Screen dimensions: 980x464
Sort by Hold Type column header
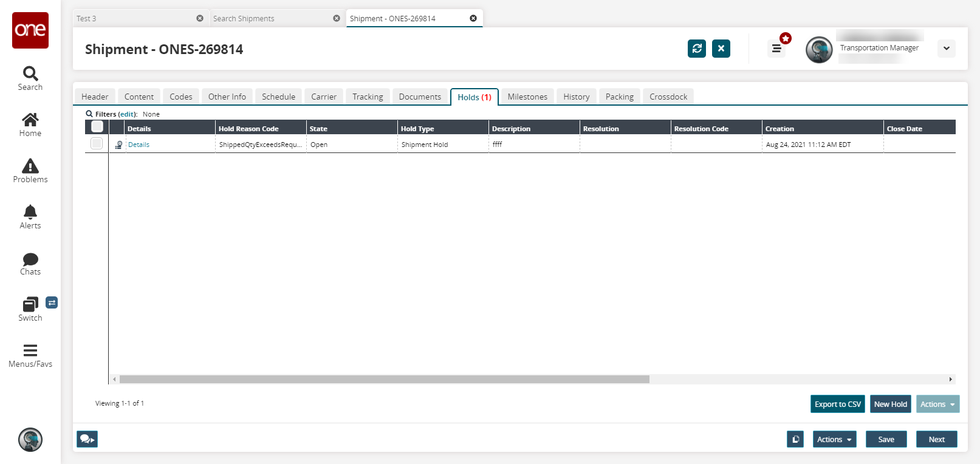443,128
